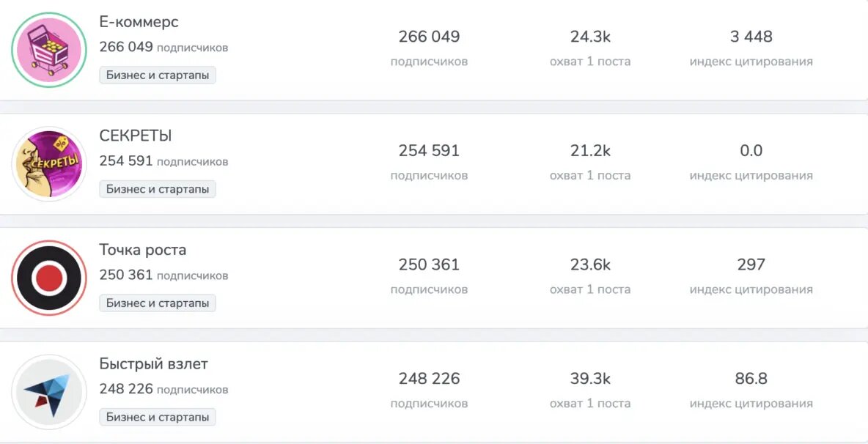Open the blue arrow logo of Быстрый взлет
The width and height of the screenshot is (868, 444).
coord(48,391)
